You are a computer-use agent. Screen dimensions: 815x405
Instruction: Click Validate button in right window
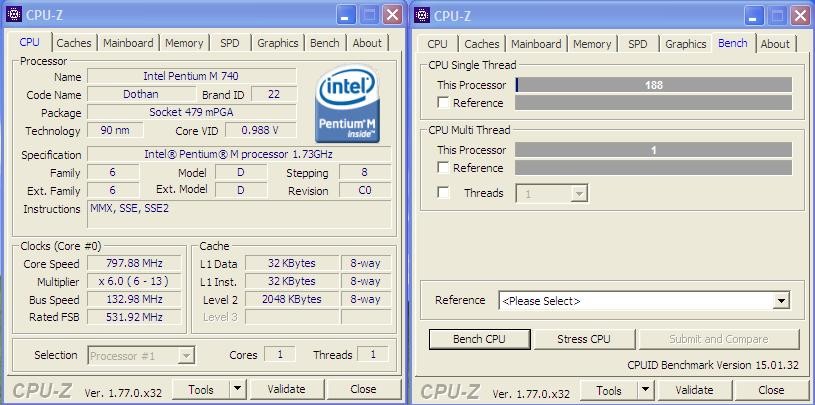point(694,390)
